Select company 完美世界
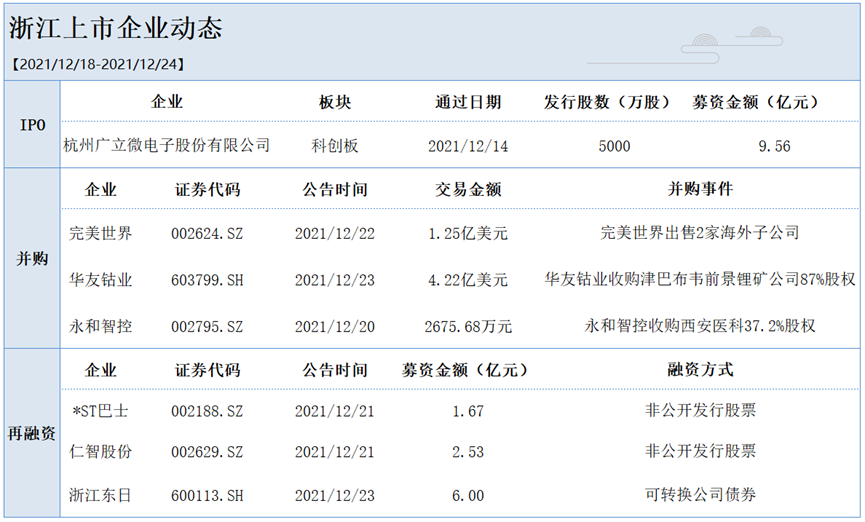 pyautogui.click(x=100, y=233)
